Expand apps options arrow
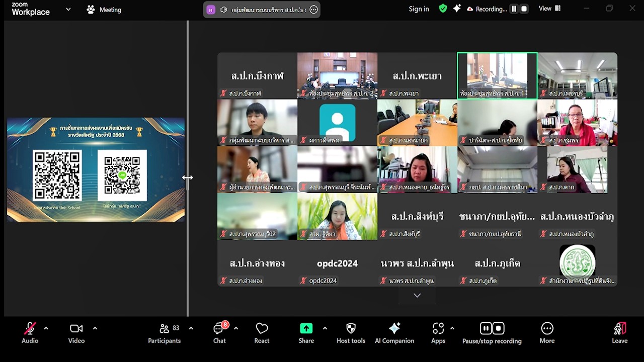The height and width of the screenshot is (362, 644). point(452,328)
